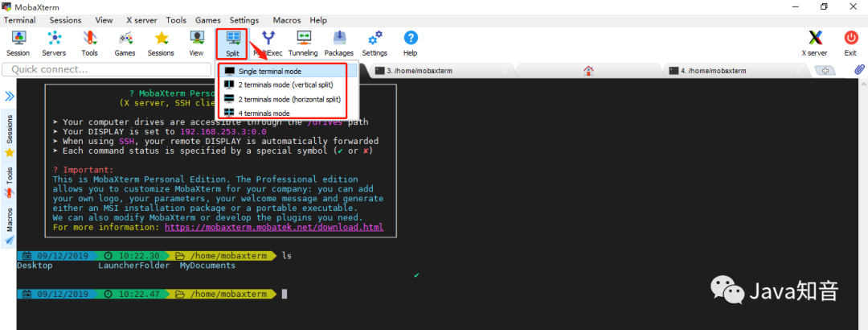Switch to the home icon tab
Screen dimensions: 868x330
pyautogui.click(x=588, y=71)
